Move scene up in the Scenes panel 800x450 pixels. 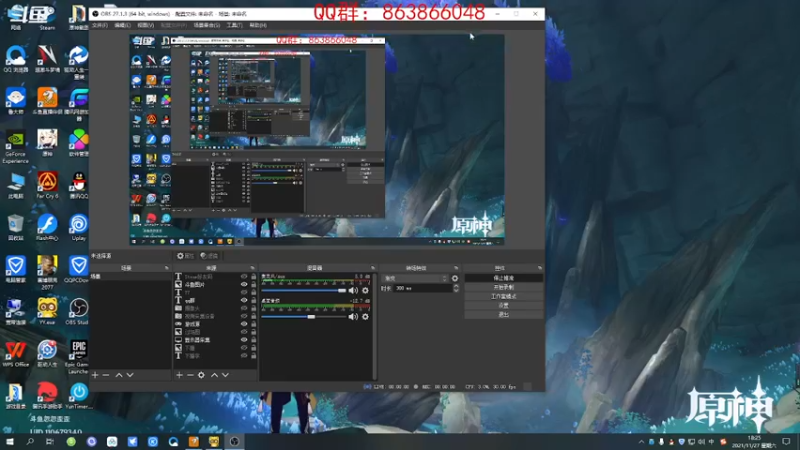pyautogui.click(x=119, y=375)
